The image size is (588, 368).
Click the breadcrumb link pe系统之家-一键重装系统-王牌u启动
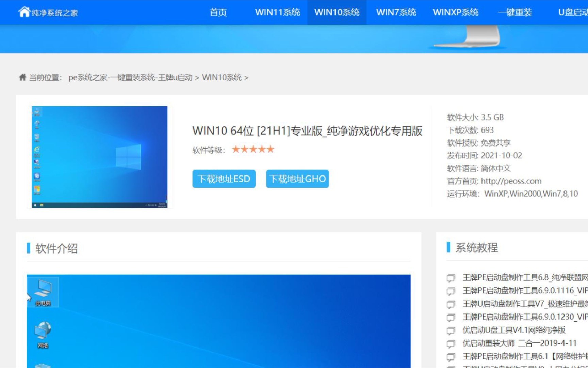(x=131, y=77)
